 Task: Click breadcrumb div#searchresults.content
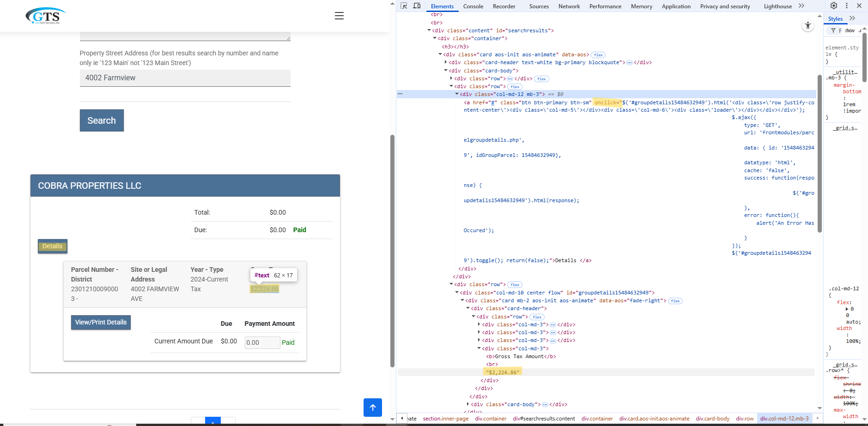point(544,419)
